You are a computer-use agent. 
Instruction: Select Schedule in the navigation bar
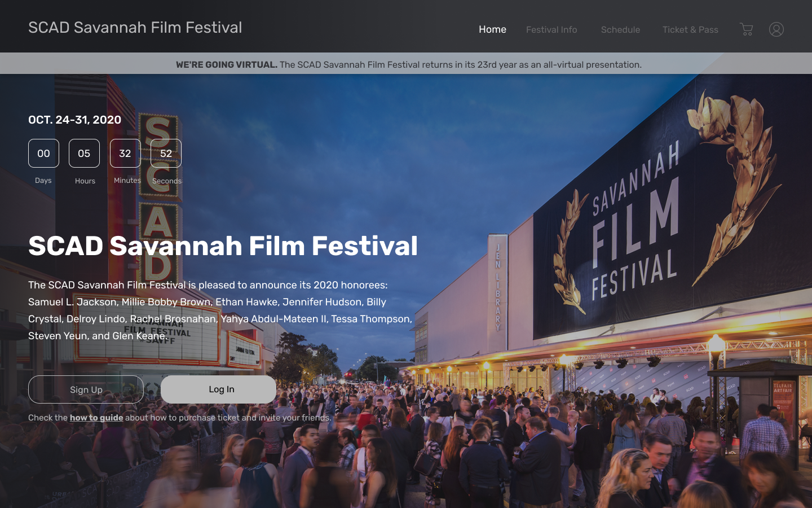coord(620,30)
